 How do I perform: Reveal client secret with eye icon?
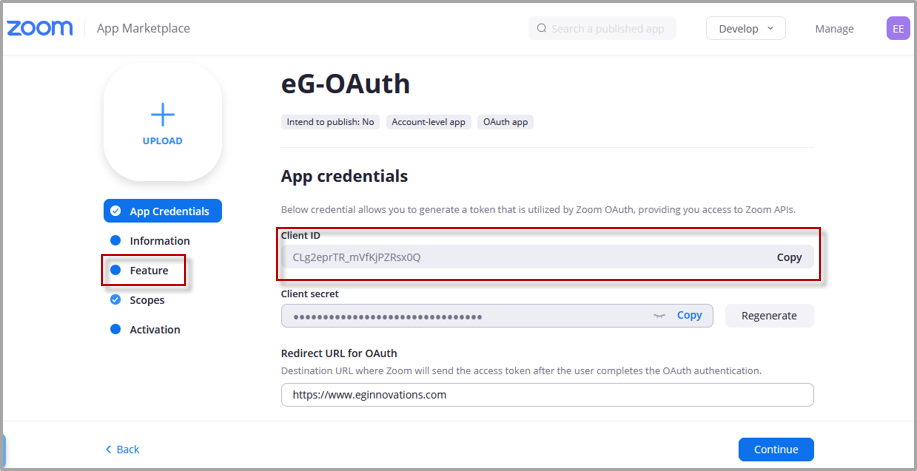[660, 315]
